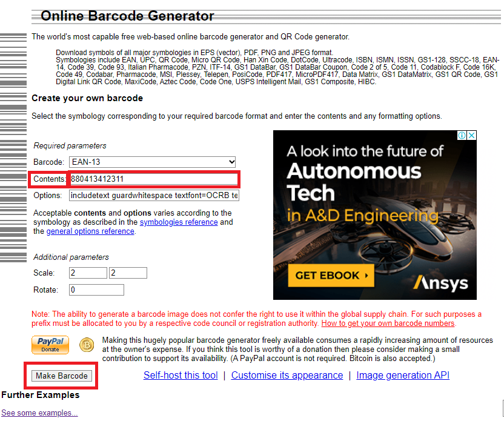Screen dimensions: 504x421
Task: Click GET EBOOK in the advertisement
Action: (x=331, y=276)
